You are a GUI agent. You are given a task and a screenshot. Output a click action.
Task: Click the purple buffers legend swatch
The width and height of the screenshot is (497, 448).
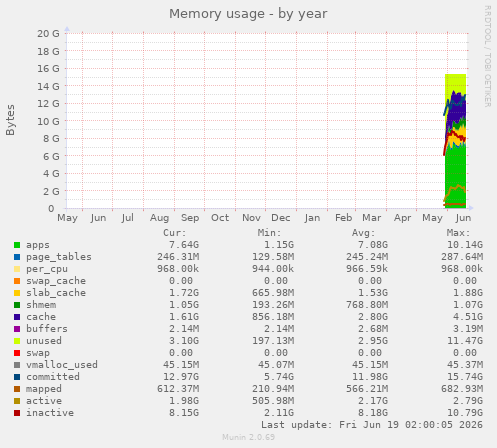point(17,329)
